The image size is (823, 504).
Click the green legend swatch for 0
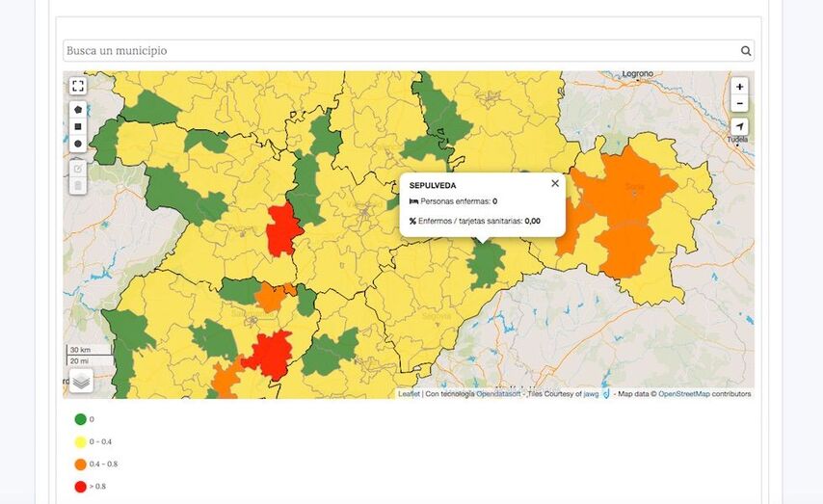pyautogui.click(x=80, y=419)
